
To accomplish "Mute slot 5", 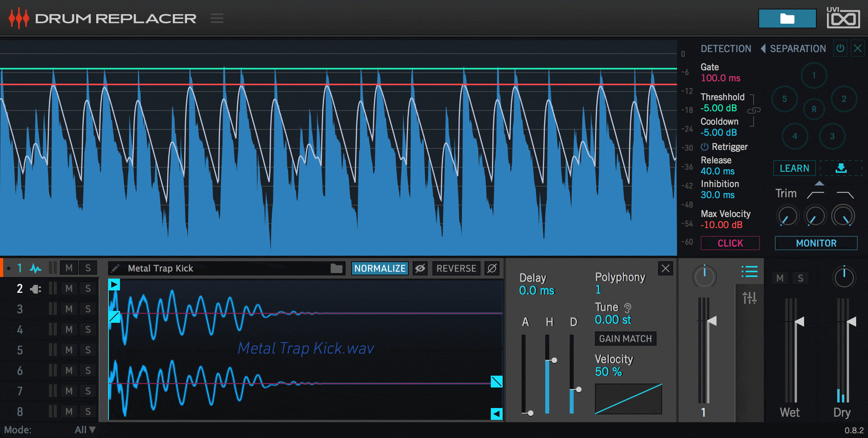I will (69, 350).
